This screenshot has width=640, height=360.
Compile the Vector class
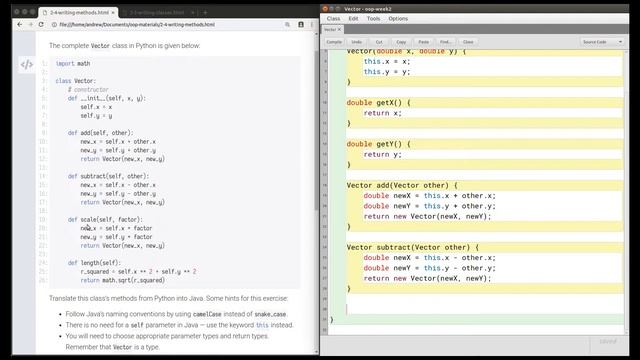[334, 42]
